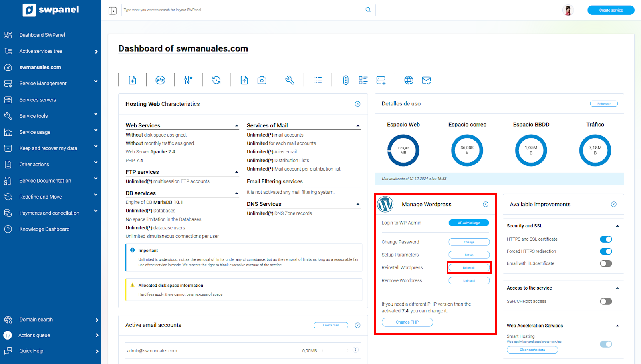Click the sliders configuration toolbar icon
Viewport: 641px width, 364px height.
[x=188, y=80]
